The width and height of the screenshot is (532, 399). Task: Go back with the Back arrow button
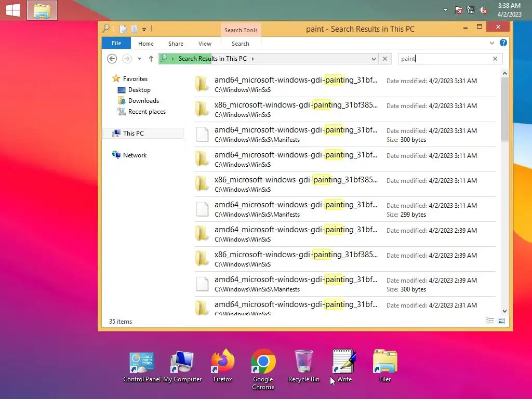coord(112,59)
